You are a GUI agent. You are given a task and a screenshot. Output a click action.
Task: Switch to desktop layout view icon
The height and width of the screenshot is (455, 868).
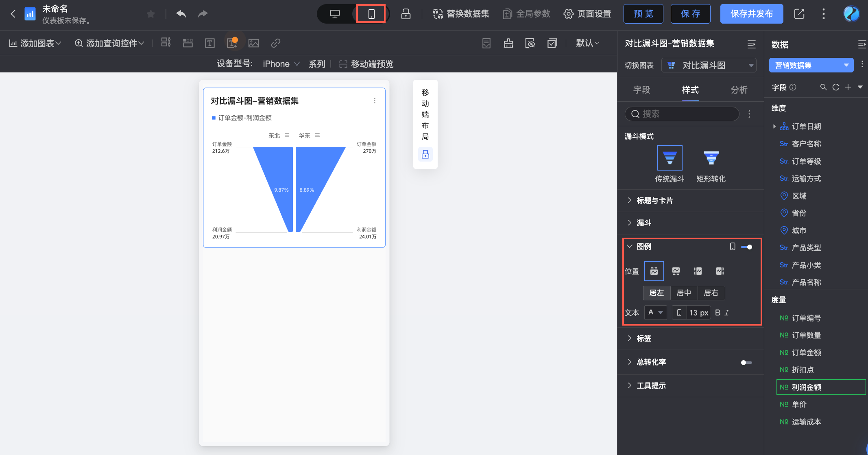tap(335, 14)
